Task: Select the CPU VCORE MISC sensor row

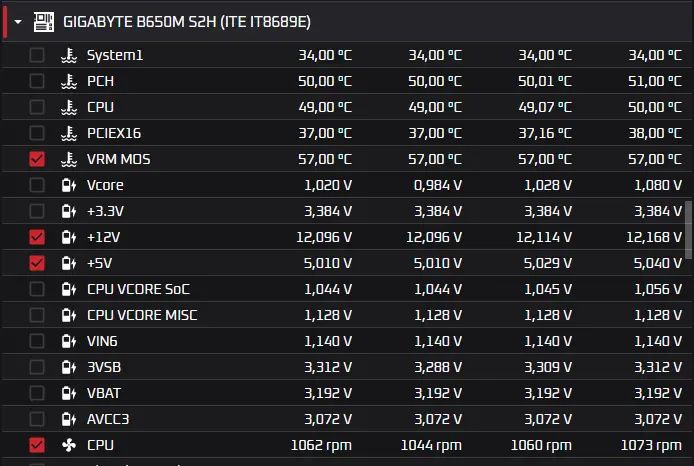Action: click(347, 315)
